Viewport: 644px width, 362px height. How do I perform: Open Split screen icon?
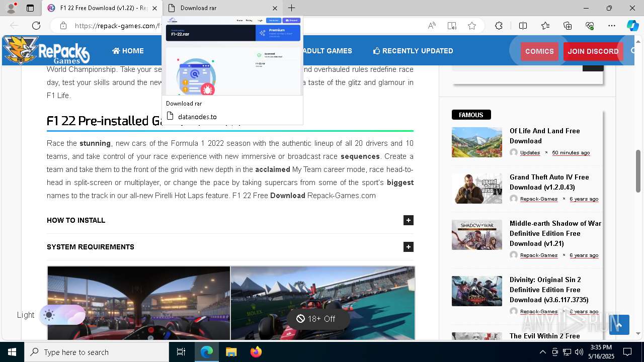tap(523, 26)
